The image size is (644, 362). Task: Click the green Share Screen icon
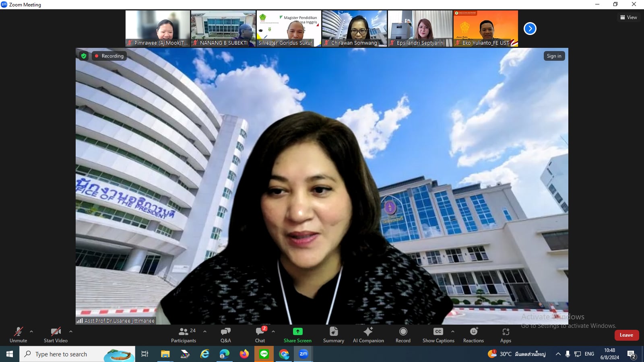pos(297,331)
